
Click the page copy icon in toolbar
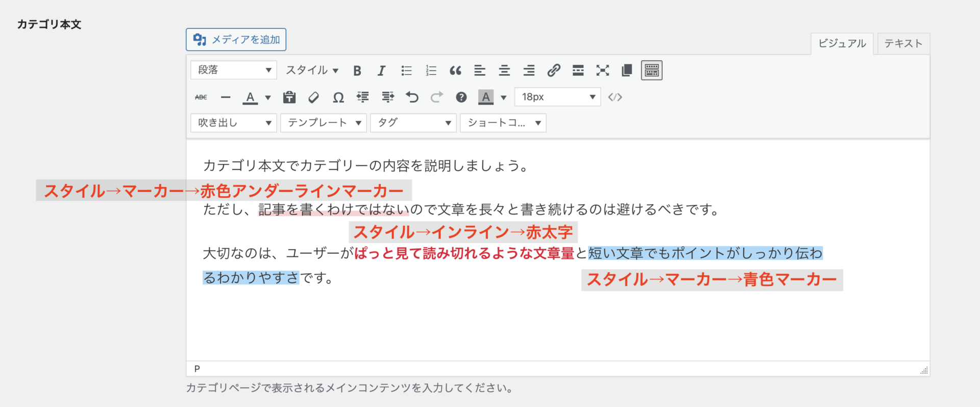point(627,70)
